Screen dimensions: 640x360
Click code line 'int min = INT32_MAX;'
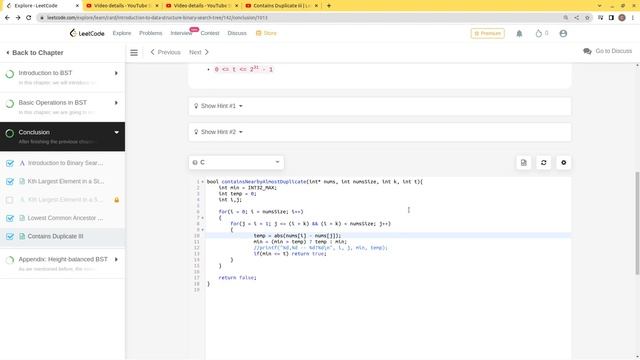247,188
